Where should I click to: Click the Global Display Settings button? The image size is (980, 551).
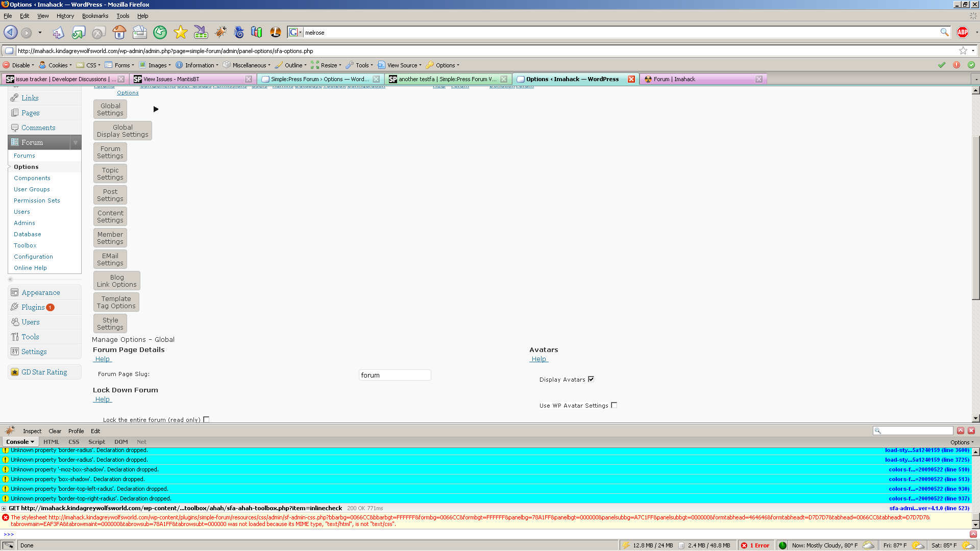tap(122, 131)
